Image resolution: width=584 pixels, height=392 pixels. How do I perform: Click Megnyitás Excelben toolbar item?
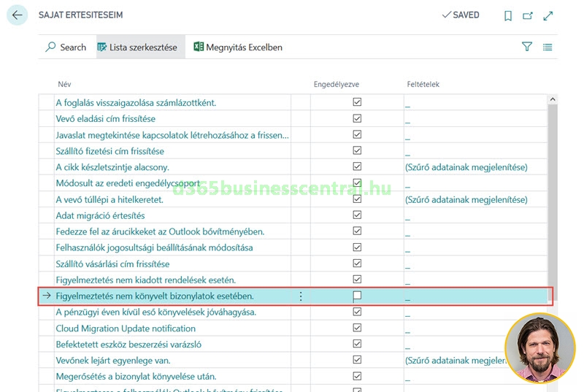pyautogui.click(x=238, y=47)
